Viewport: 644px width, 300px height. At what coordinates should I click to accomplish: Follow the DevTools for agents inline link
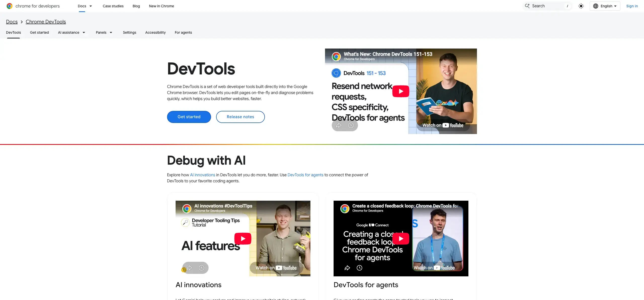point(305,175)
